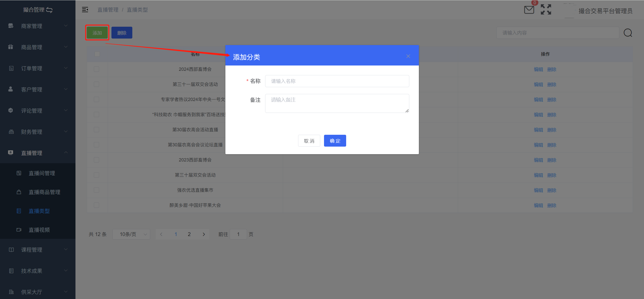
Task: Click the 直播间管理 icon
Action: pos(19,173)
